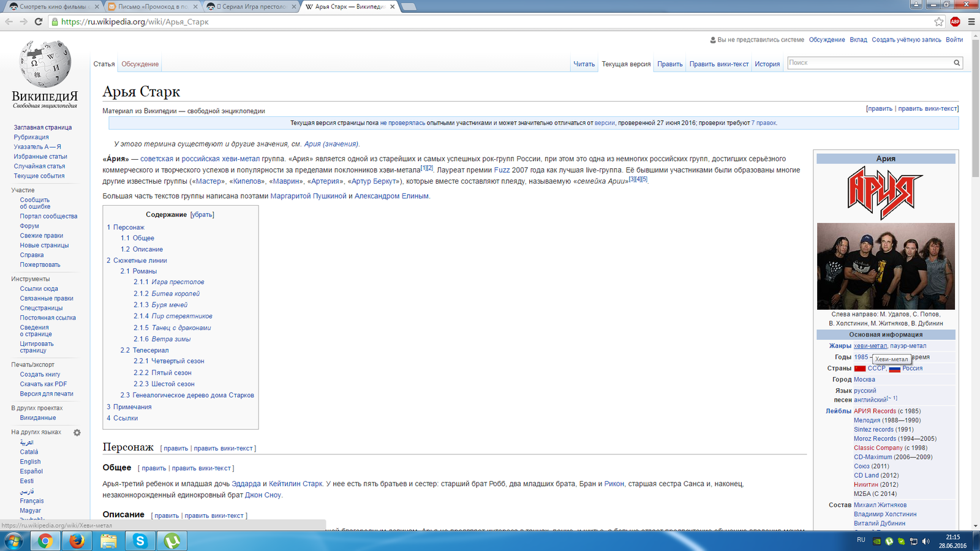
Task: Click the Wikipedia globe logo
Action: (45, 63)
